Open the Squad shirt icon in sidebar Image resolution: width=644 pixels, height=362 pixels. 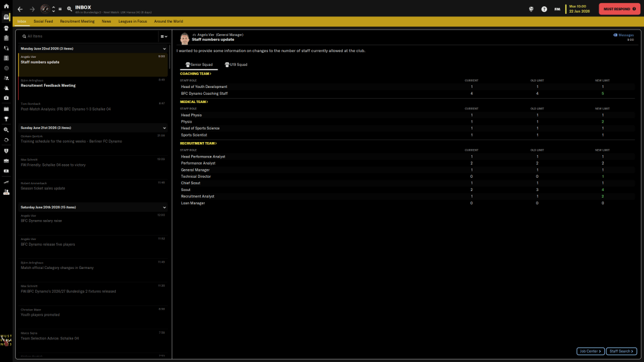[6, 28]
